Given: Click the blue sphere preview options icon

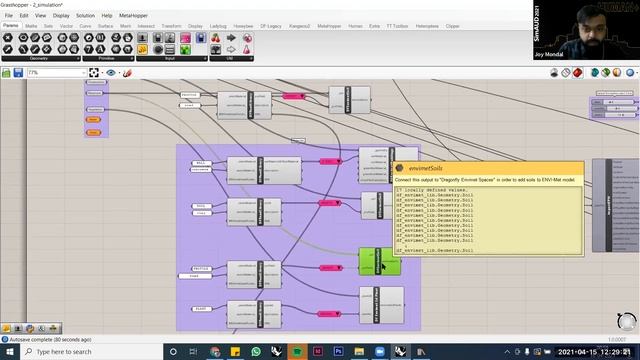Looking at the screenshot, I should [x=630, y=73].
